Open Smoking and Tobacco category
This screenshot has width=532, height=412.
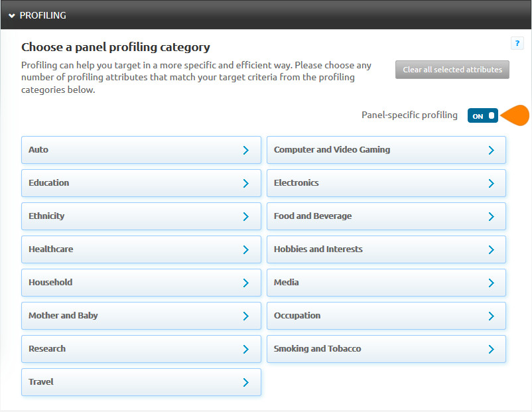coord(386,349)
